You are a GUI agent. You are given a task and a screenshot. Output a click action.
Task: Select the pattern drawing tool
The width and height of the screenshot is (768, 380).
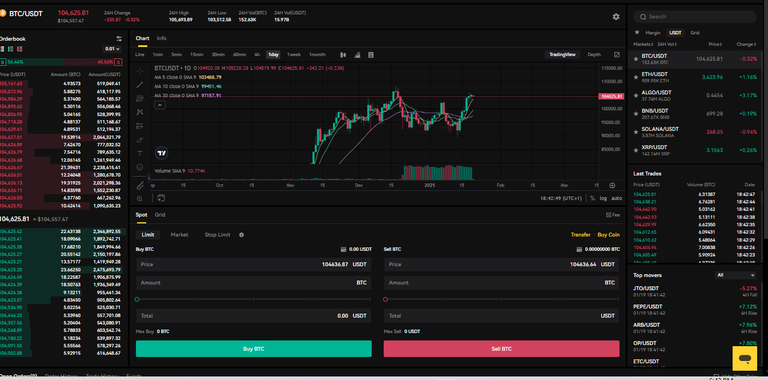click(140, 112)
